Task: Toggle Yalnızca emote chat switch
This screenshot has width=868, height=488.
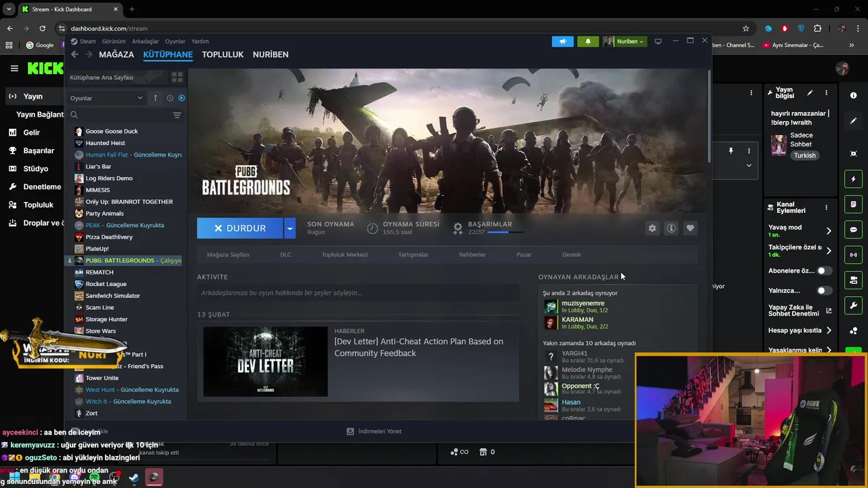Action: pyautogui.click(x=824, y=291)
